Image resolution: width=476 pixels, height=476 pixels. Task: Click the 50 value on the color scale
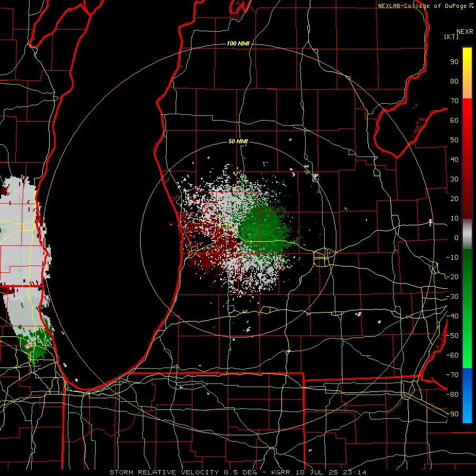454,140
